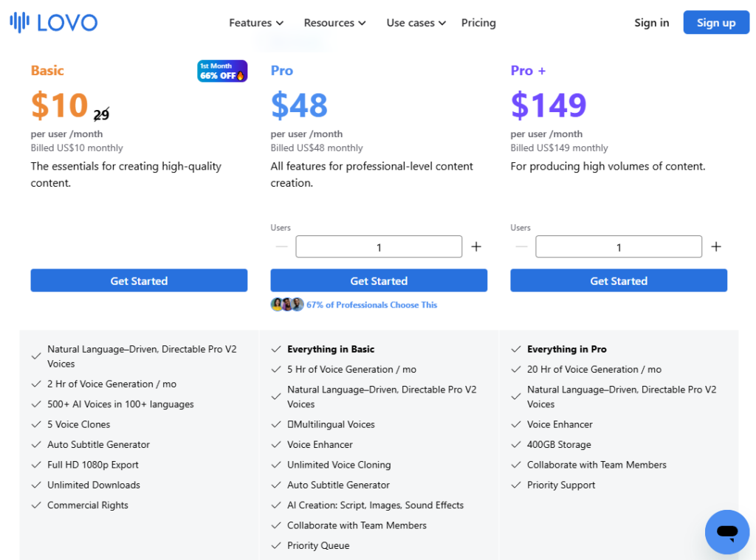Viewport: 756px width, 560px height.
Task: Expand the Features dropdown menu
Action: (x=256, y=23)
